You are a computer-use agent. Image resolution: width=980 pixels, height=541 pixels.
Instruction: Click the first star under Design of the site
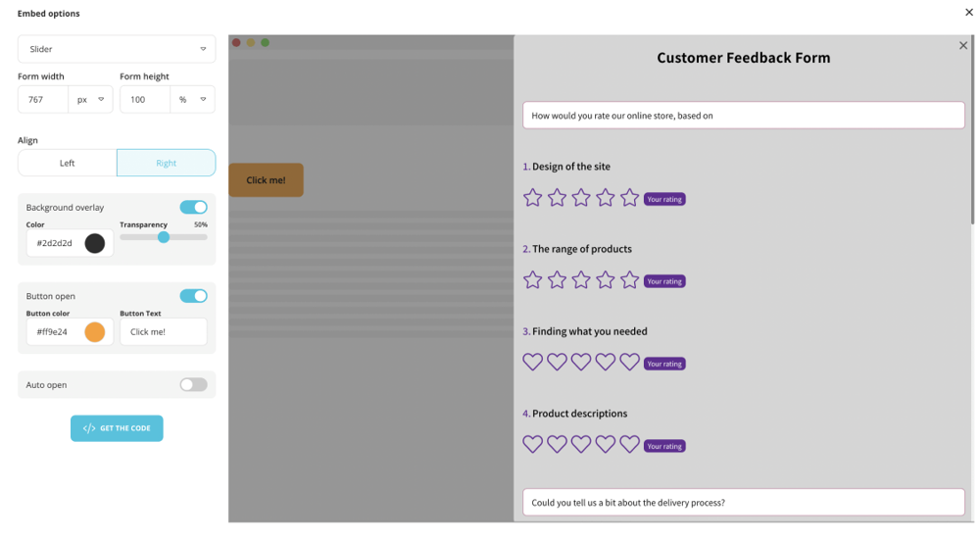click(x=532, y=198)
